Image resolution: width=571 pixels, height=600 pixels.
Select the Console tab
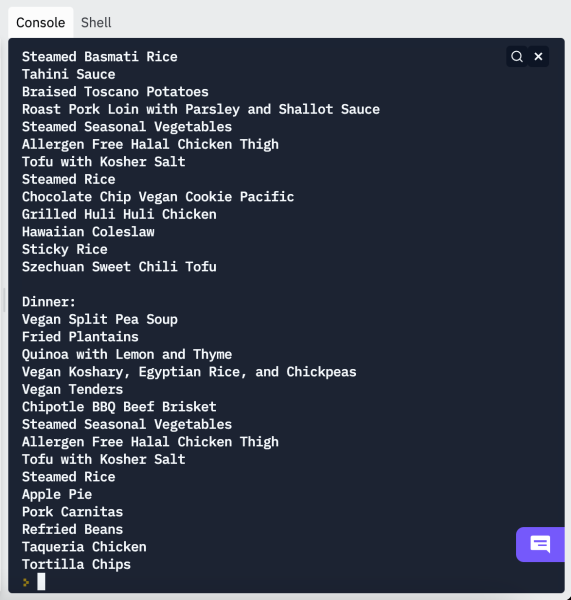(x=41, y=23)
